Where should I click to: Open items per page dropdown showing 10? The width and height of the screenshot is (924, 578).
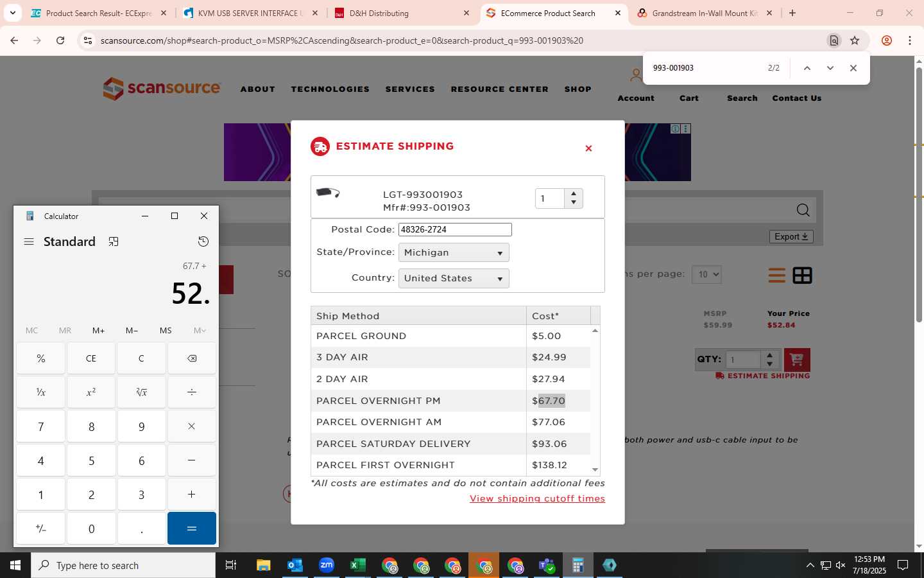[x=706, y=274]
